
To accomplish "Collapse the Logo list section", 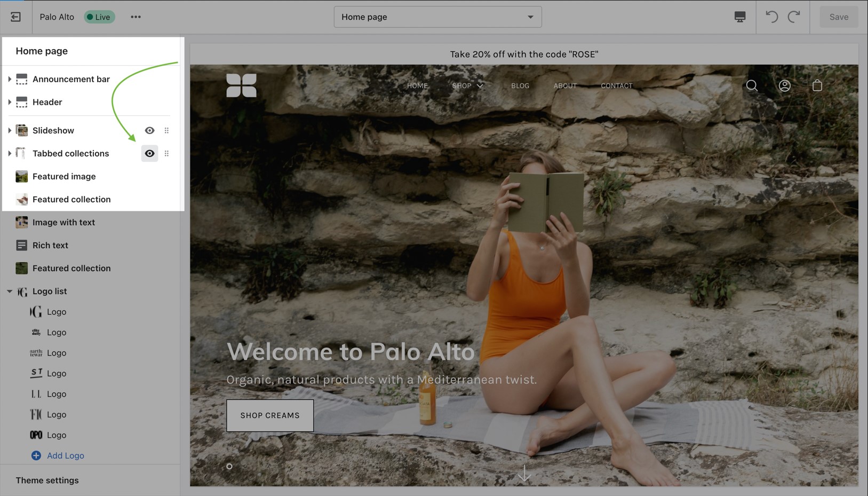I will (10, 292).
